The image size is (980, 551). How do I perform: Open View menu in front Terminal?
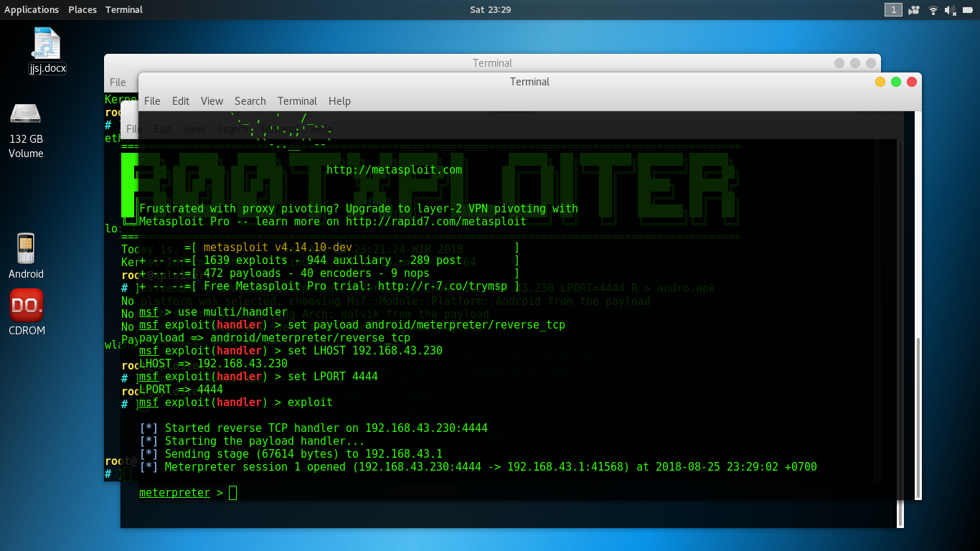click(212, 101)
